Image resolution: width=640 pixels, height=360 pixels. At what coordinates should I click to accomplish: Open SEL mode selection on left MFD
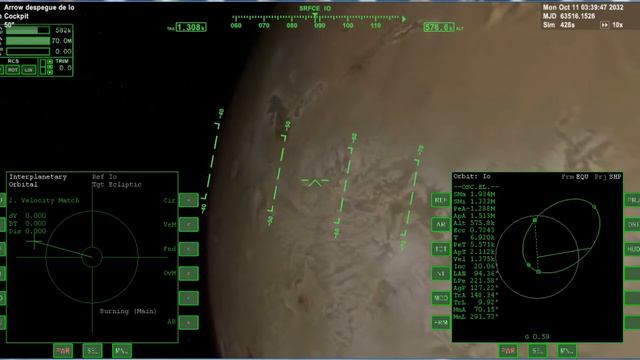point(92,351)
